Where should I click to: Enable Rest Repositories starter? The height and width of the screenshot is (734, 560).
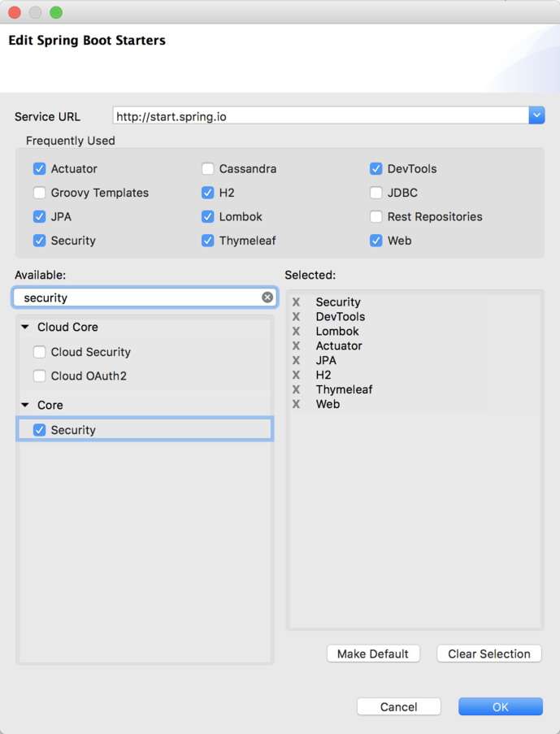[376, 216]
